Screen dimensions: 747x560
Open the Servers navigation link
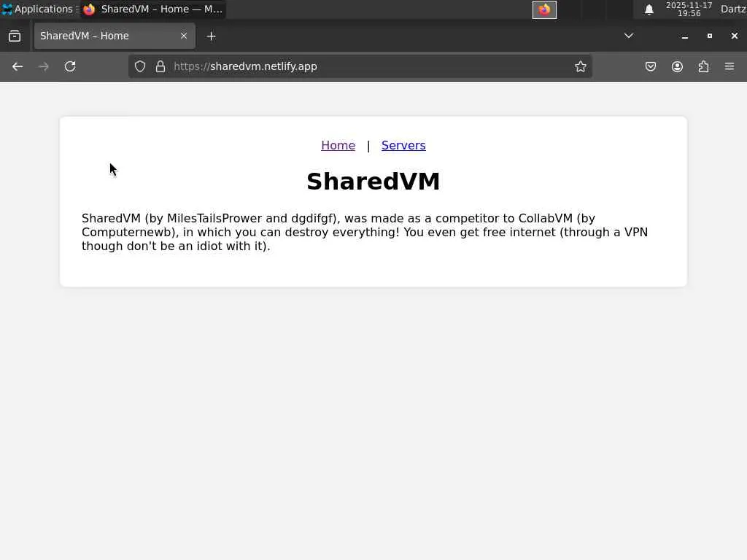[x=403, y=145]
